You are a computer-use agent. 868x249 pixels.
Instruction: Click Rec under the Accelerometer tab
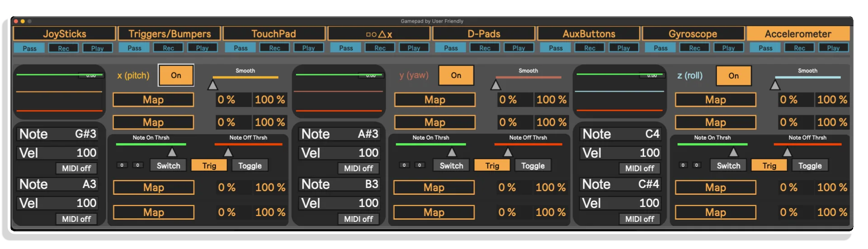click(x=799, y=48)
